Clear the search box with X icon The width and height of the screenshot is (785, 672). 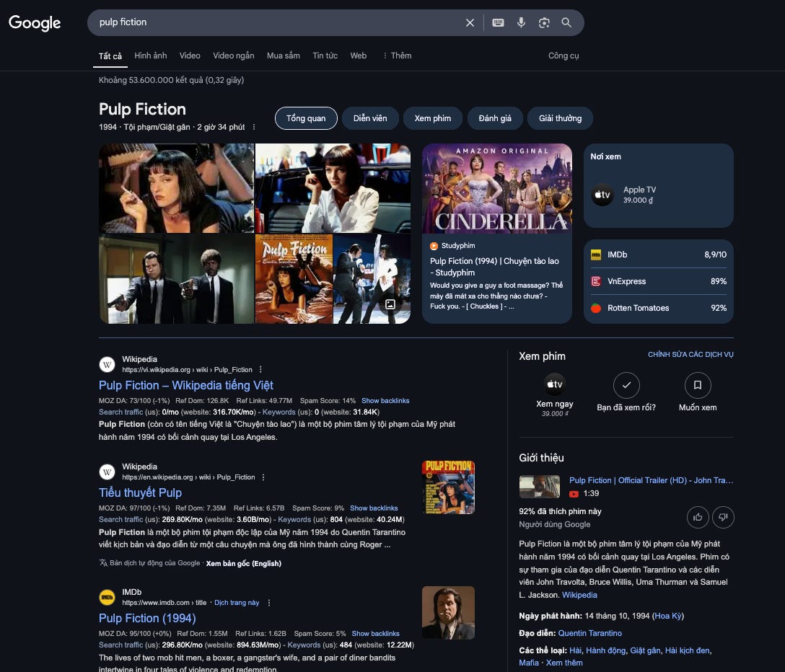coord(470,22)
